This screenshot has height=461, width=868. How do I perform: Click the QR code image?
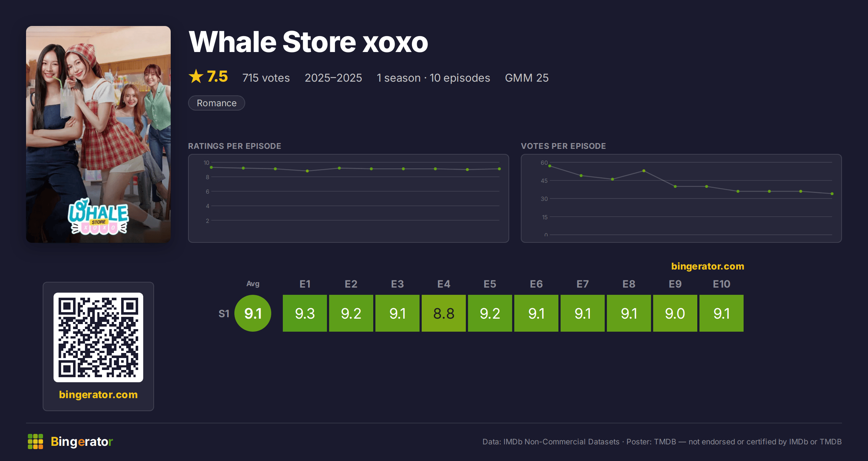(98, 337)
